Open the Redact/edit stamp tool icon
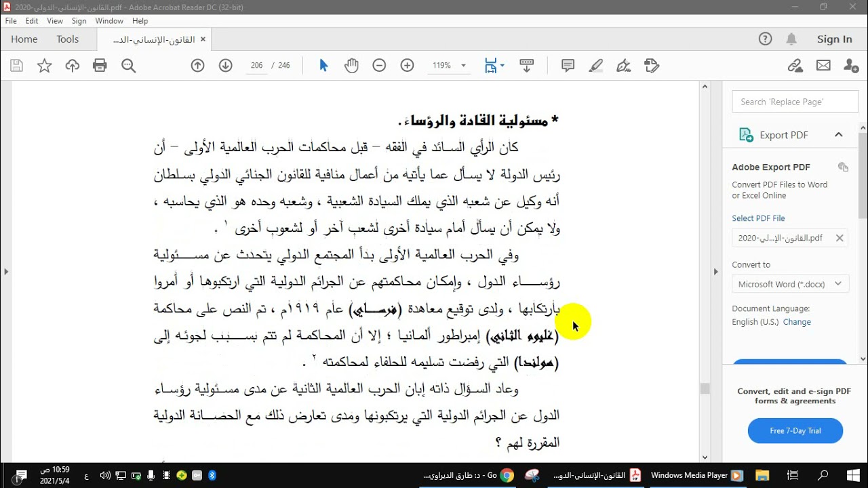 click(x=652, y=66)
